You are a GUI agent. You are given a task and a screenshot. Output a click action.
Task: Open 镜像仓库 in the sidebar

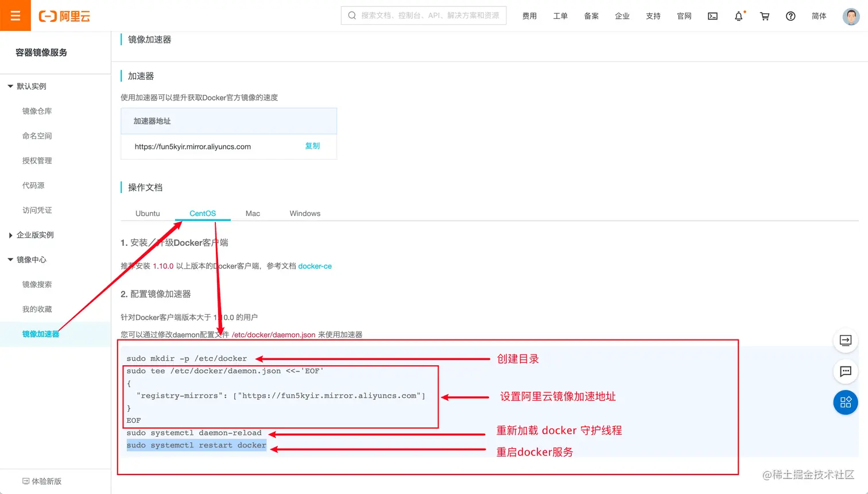click(x=37, y=111)
